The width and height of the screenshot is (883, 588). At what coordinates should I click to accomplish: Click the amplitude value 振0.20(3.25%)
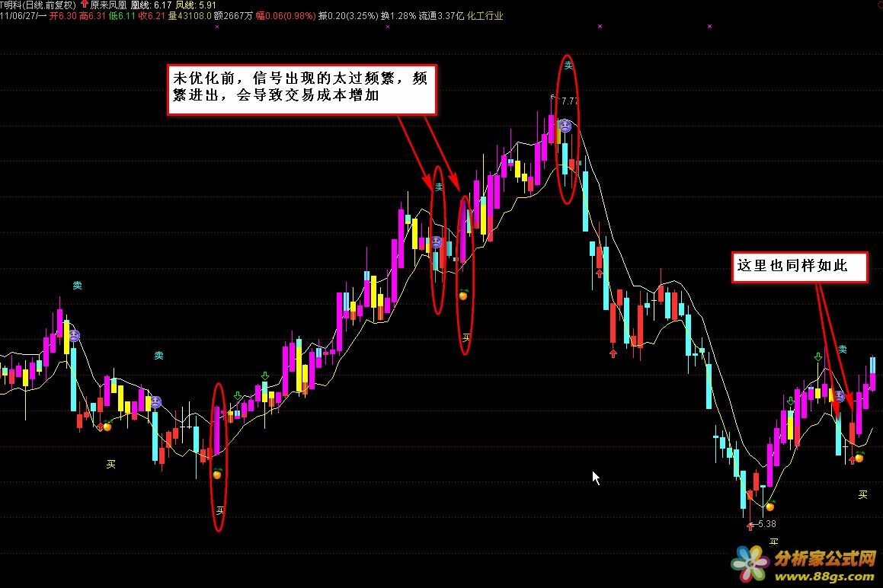tap(348, 16)
